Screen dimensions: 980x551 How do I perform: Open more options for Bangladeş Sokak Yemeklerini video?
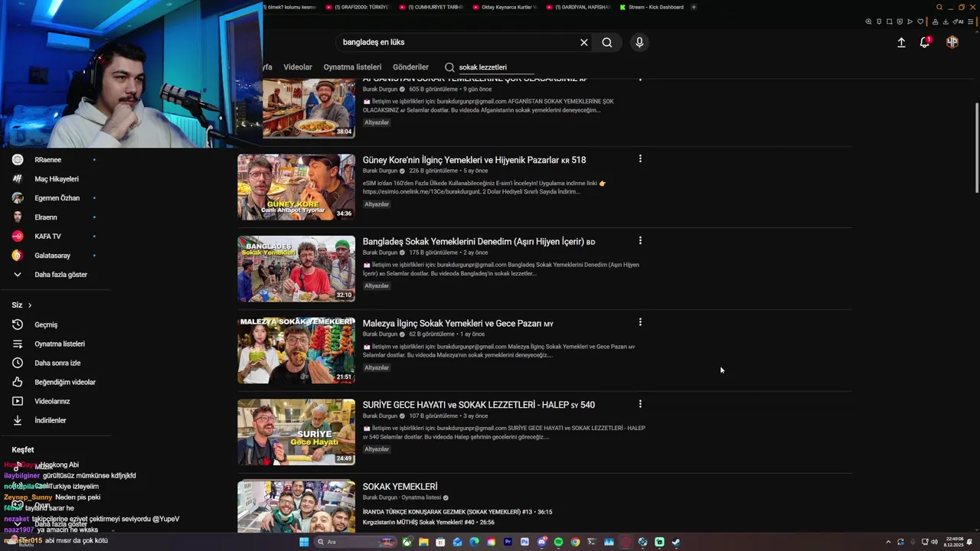click(640, 240)
